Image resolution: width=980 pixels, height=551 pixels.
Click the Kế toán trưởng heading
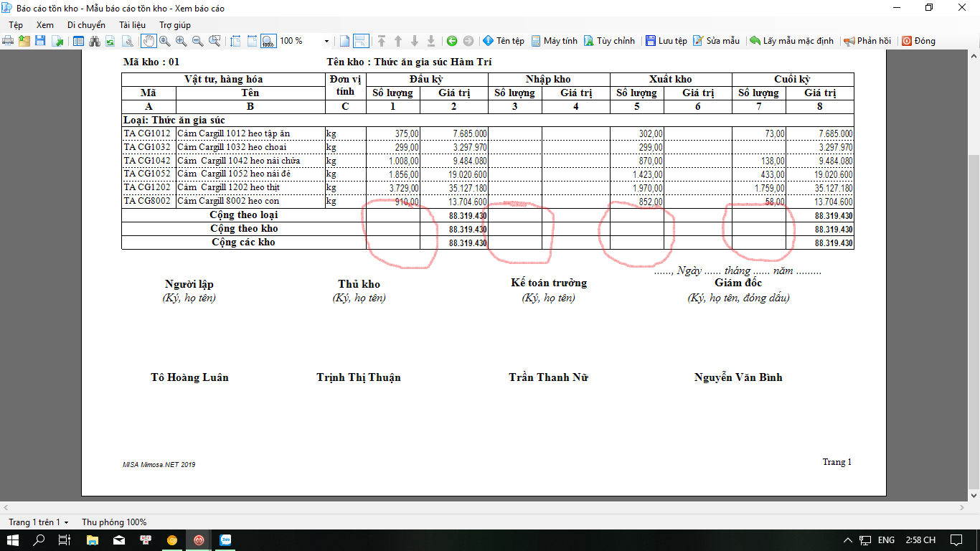549,283
